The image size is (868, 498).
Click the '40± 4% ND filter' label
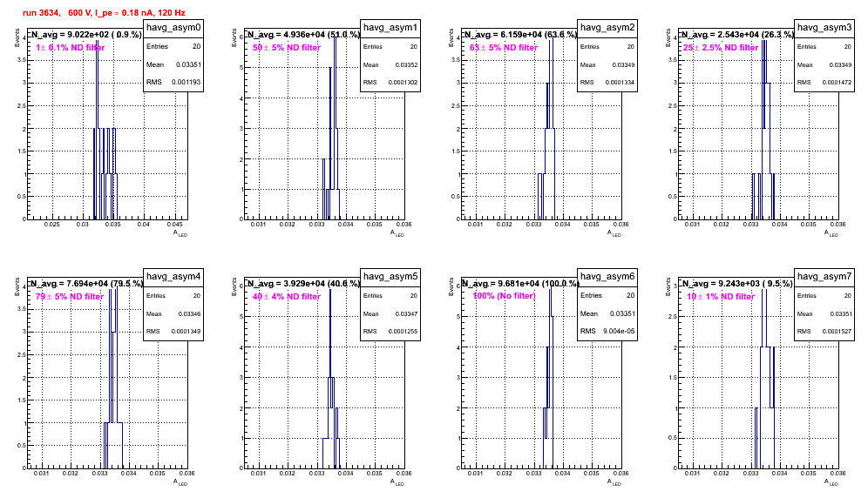point(287,297)
